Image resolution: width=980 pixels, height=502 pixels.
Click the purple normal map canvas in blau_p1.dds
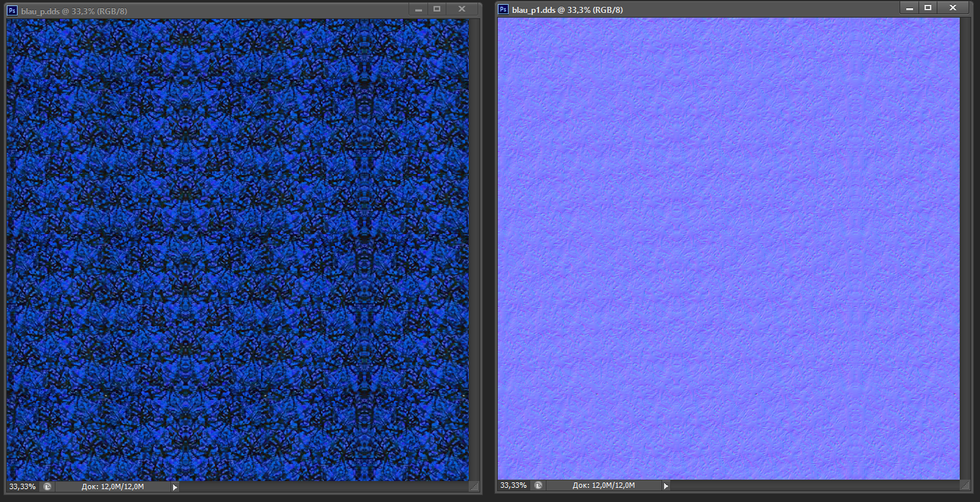728,248
